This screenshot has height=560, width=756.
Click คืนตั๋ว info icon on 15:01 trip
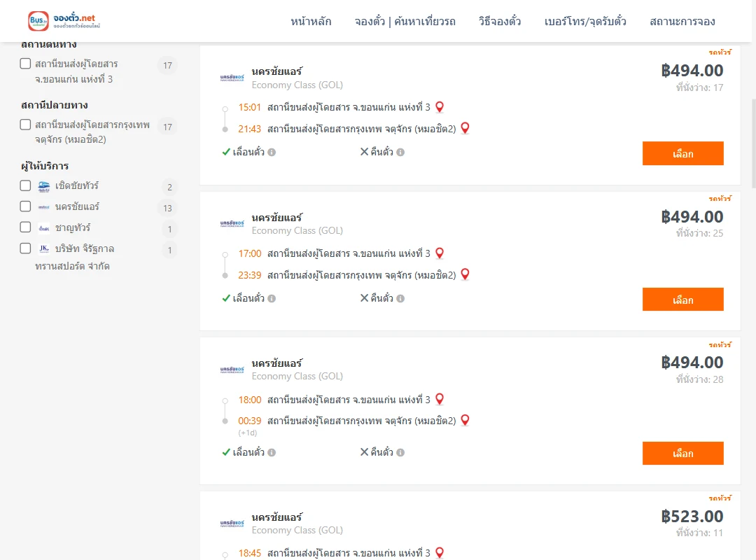tap(400, 153)
